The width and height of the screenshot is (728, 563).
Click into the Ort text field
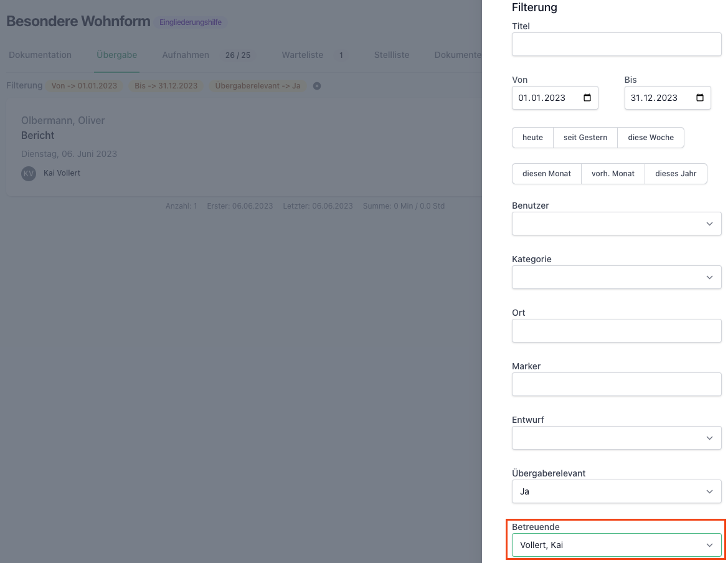[617, 331]
